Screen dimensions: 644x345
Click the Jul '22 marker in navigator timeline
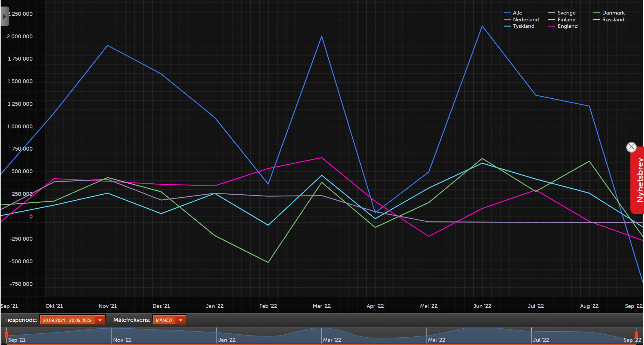[541, 340]
